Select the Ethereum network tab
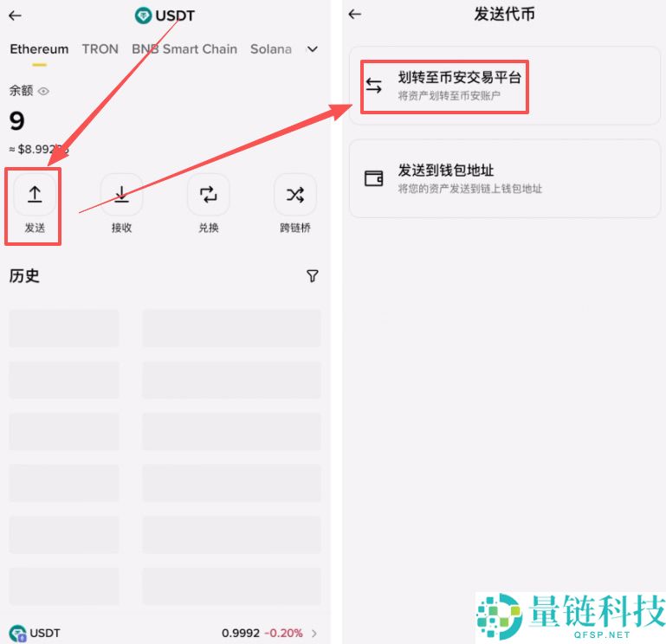Image resolution: width=666 pixels, height=644 pixels. 39,48
